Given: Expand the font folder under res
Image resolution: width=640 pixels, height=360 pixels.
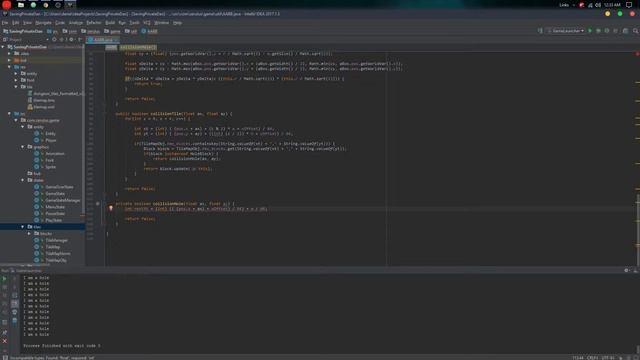Looking at the screenshot, I should point(16,80).
